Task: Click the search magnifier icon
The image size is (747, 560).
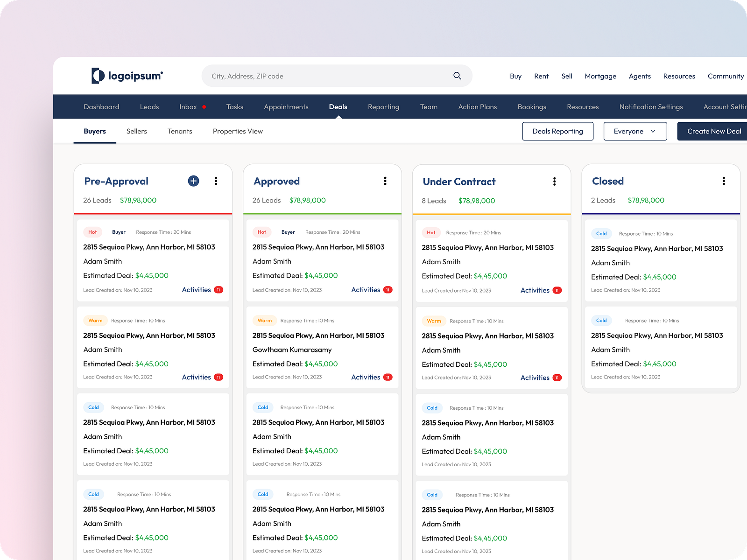Action: point(457,76)
